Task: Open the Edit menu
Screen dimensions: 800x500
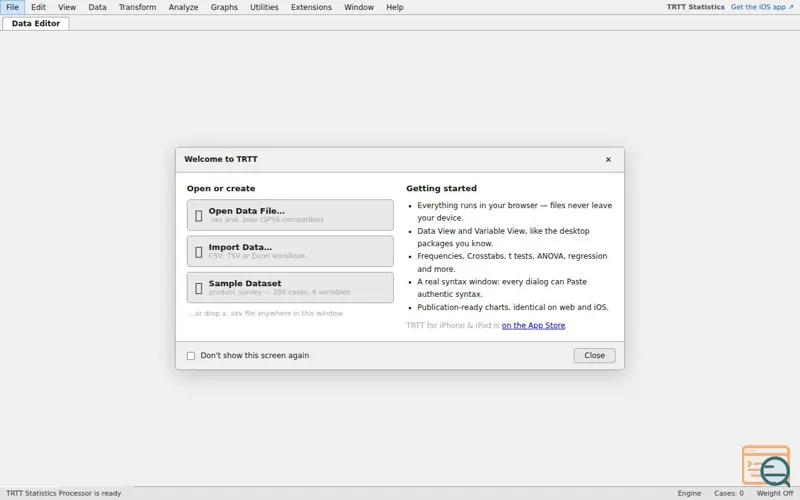Action: (x=38, y=7)
